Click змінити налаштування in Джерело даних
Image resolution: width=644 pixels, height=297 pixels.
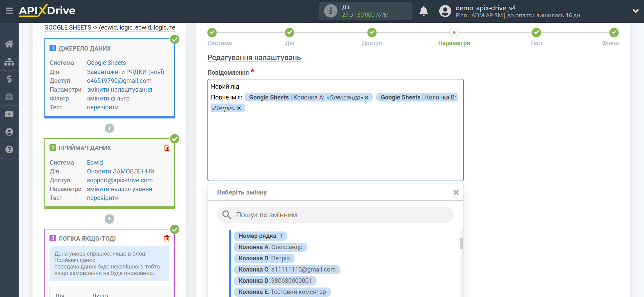point(120,90)
